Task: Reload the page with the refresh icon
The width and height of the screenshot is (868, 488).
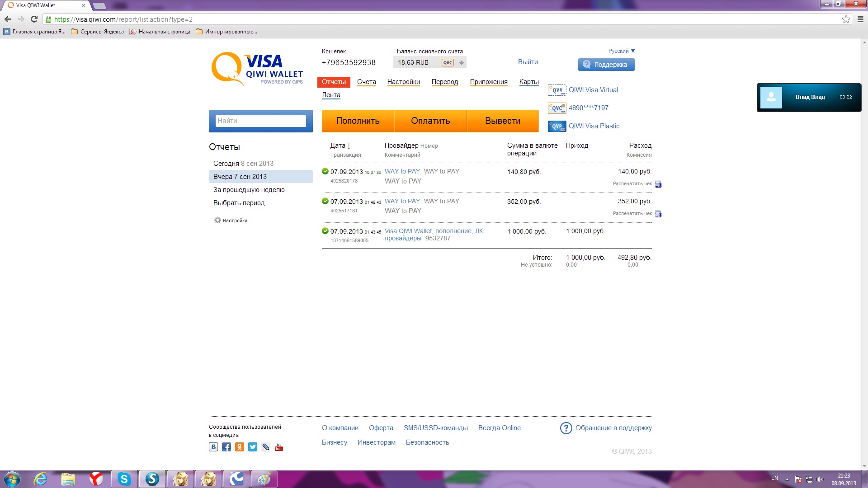Action: [34, 19]
